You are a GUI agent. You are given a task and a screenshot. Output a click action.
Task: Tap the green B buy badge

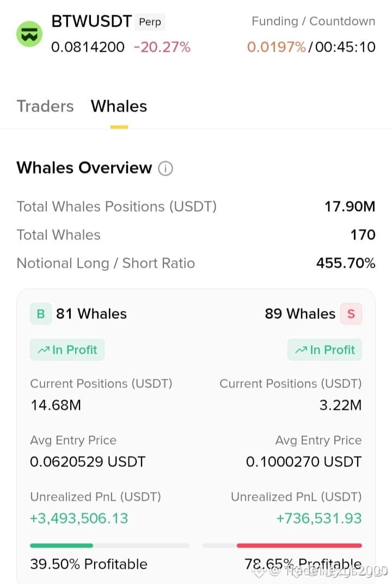tap(41, 314)
